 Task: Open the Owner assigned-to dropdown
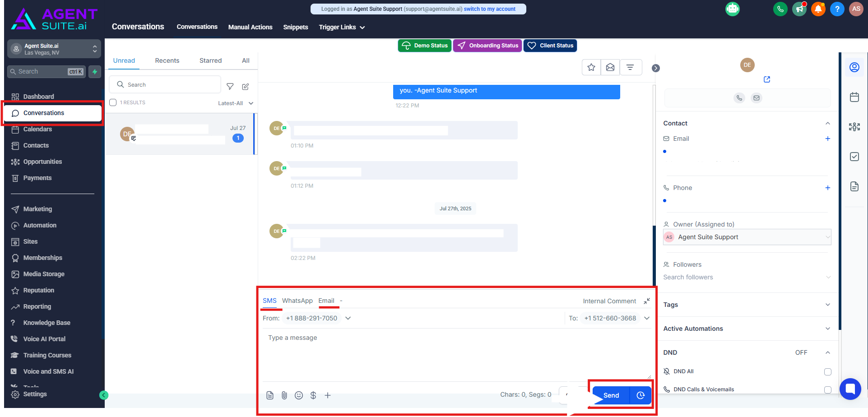pyautogui.click(x=747, y=237)
